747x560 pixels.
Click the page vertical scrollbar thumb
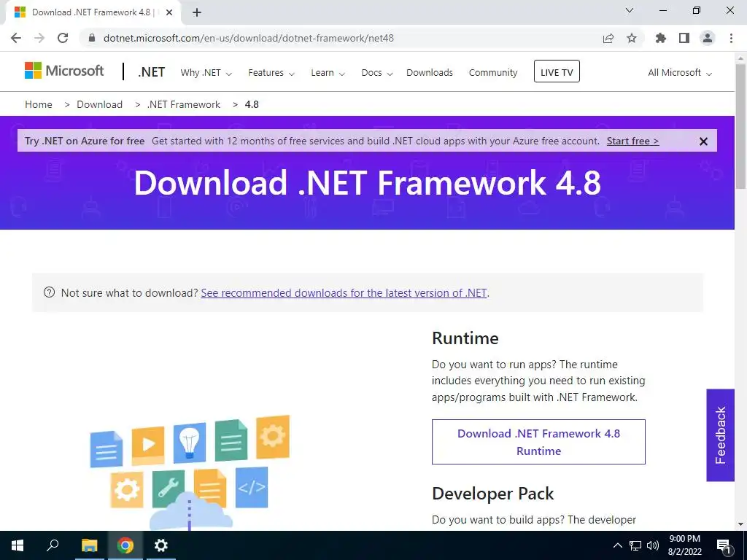pos(740,126)
